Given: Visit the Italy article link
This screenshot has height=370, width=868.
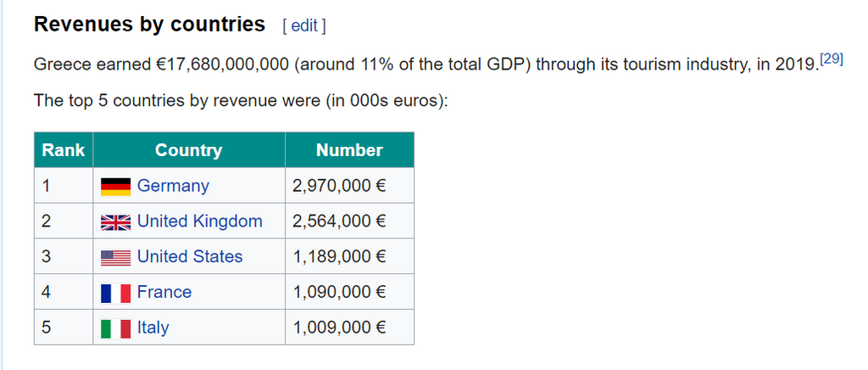Looking at the screenshot, I should [153, 328].
